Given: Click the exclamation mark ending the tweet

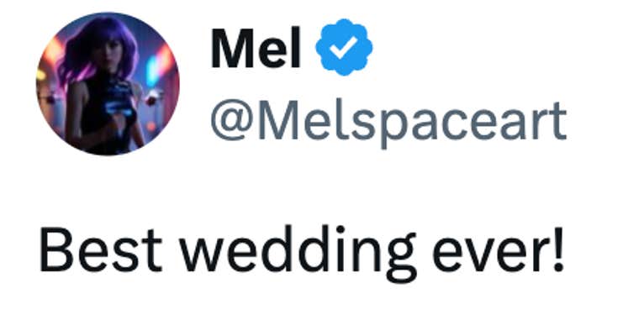Looking at the screenshot, I should pos(556,249).
